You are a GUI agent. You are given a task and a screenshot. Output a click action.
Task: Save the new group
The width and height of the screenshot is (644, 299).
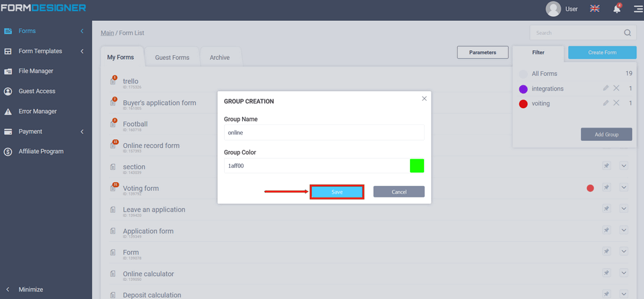point(337,192)
